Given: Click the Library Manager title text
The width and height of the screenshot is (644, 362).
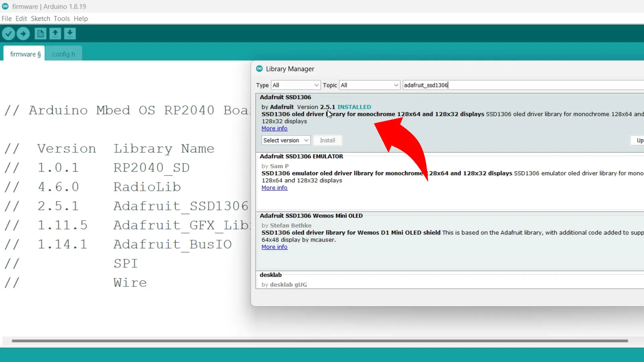Looking at the screenshot, I should (x=290, y=69).
